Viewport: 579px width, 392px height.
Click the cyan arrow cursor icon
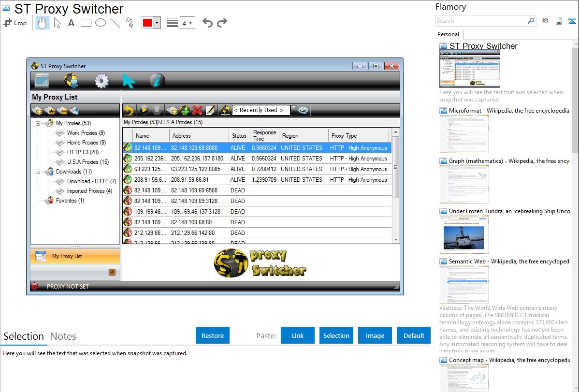coord(129,81)
